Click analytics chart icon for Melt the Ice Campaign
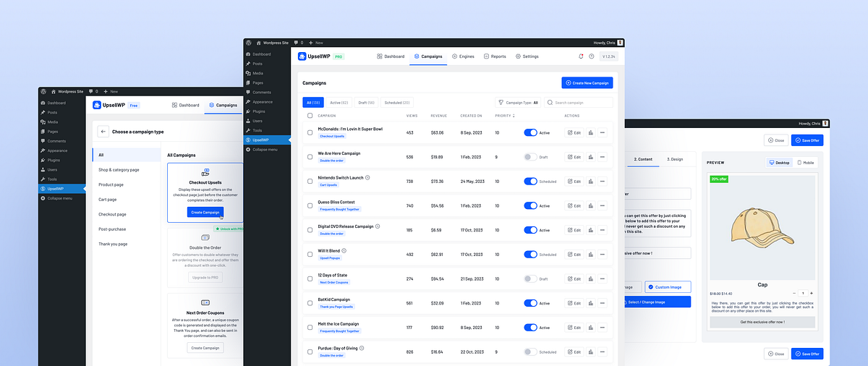 [x=591, y=328]
